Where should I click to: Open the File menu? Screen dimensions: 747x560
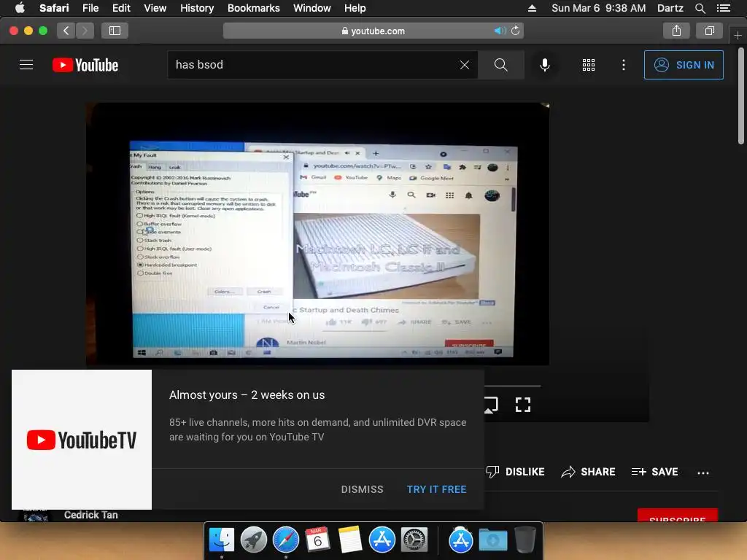point(90,8)
